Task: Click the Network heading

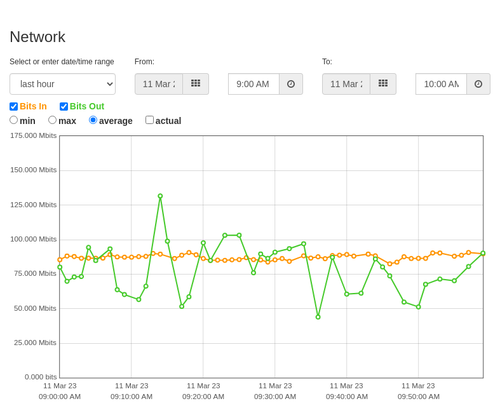Action: pos(37,37)
